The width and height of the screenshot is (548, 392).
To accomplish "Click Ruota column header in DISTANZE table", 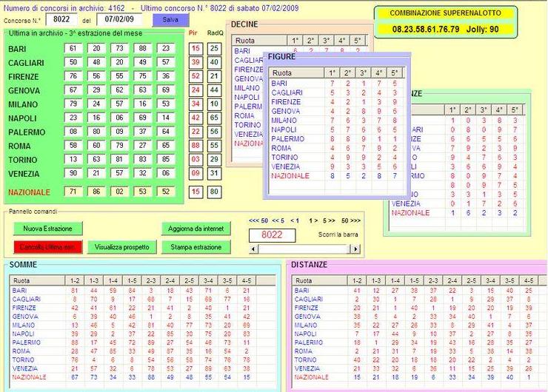I will tap(319, 280).
